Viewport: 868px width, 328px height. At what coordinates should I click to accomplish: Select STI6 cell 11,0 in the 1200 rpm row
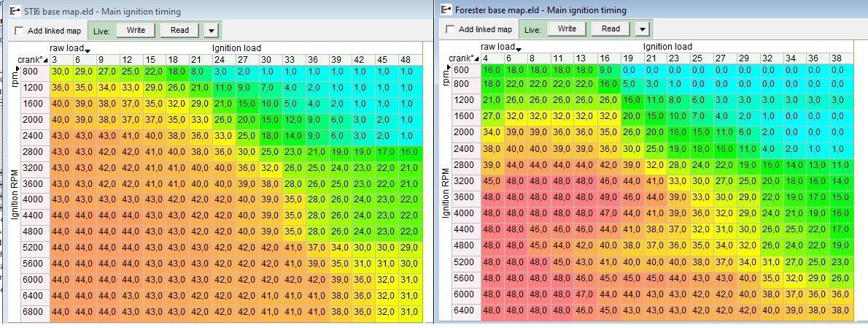click(x=224, y=88)
